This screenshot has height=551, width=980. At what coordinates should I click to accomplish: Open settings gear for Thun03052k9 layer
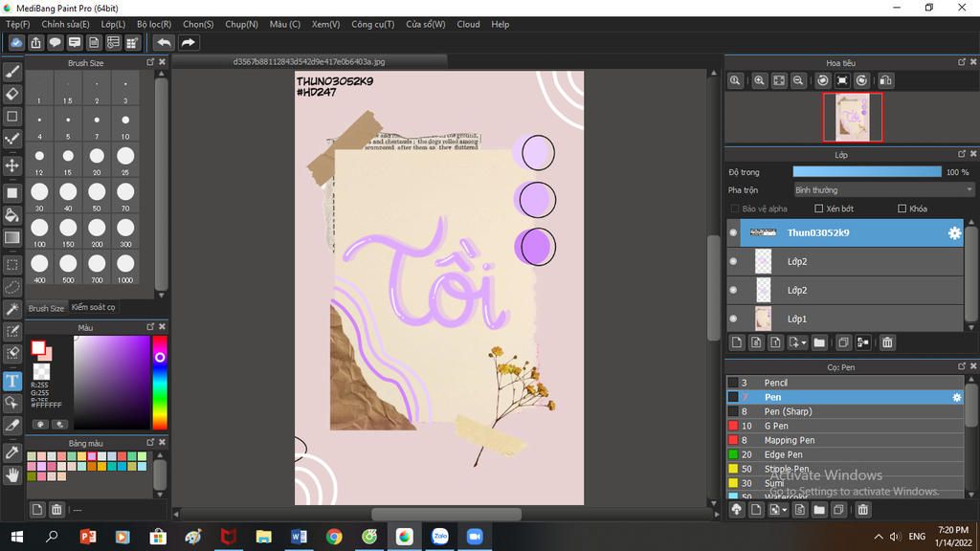pos(954,233)
